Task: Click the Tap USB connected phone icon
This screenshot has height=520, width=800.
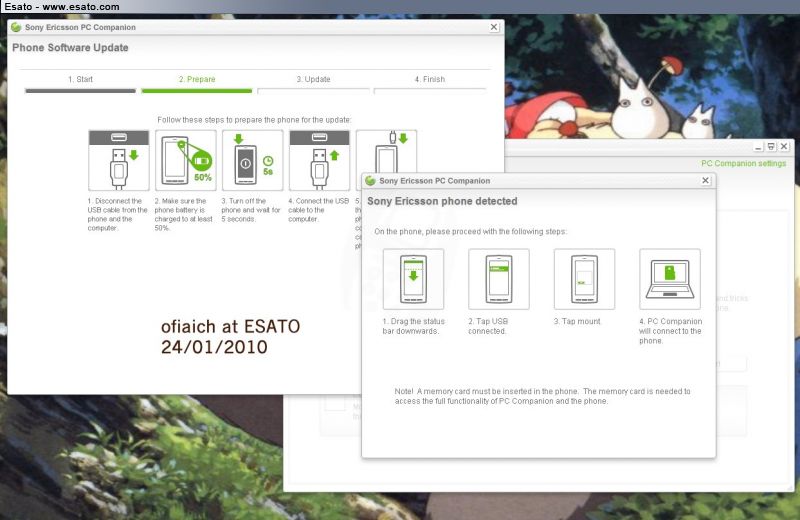Action: 499,279
